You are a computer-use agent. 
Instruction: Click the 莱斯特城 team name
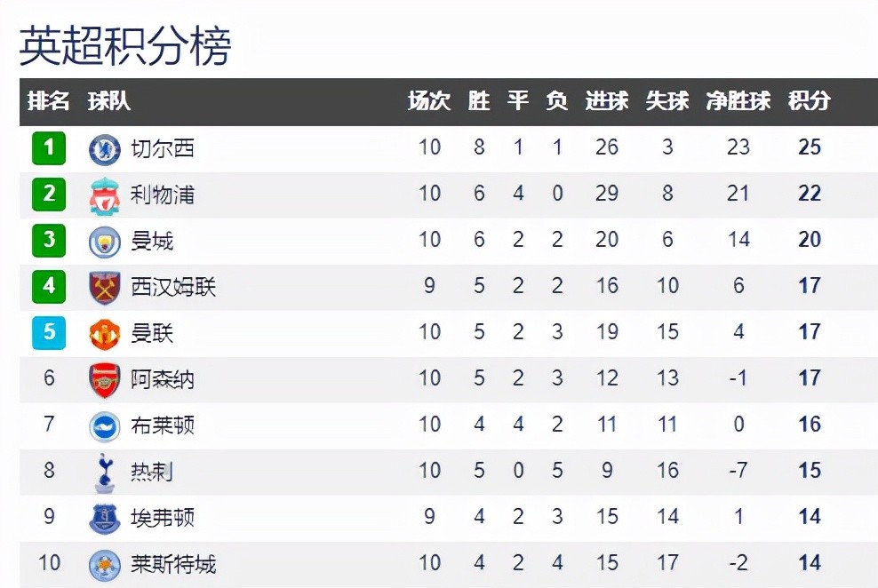click(x=173, y=564)
